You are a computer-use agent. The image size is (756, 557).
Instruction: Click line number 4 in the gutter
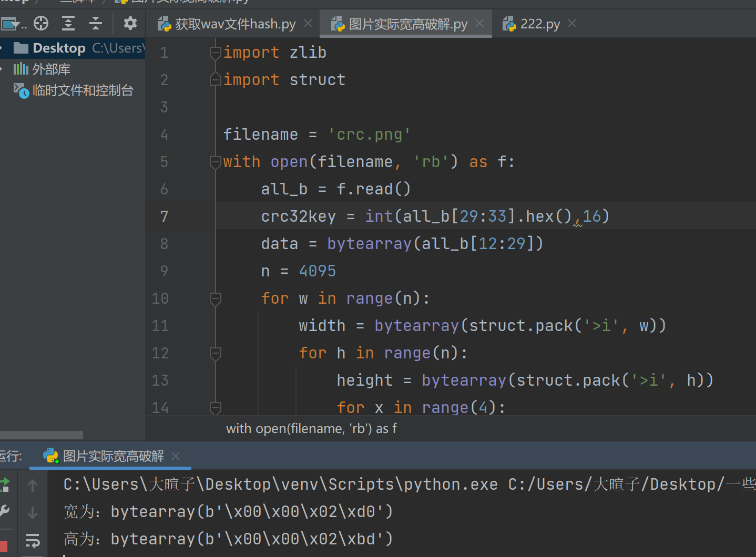164,135
